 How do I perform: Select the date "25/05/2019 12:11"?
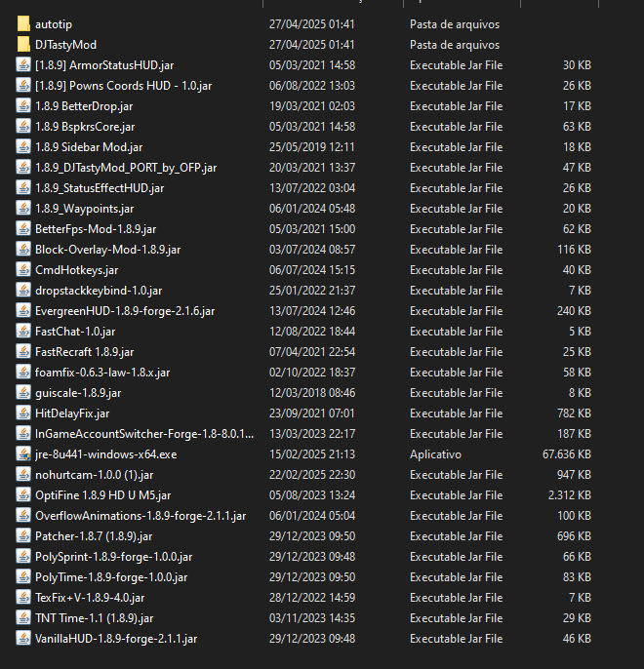click(312, 147)
